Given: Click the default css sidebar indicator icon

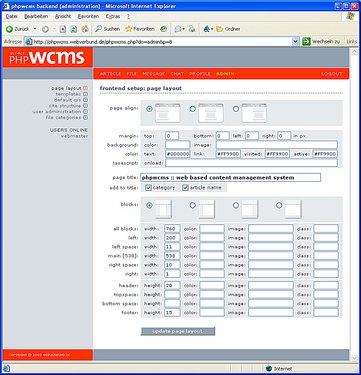Looking at the screenshot, I should (x=85, y=100).
